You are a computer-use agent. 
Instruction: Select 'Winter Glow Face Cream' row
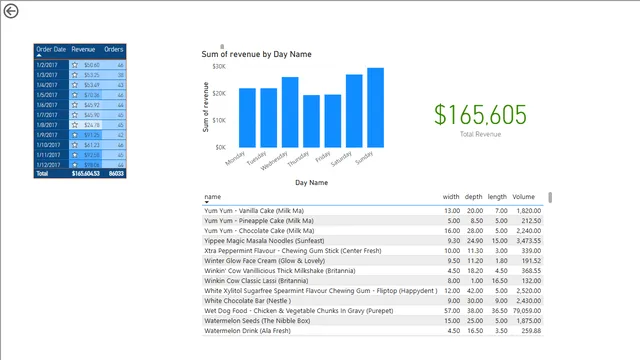(373, 261)
